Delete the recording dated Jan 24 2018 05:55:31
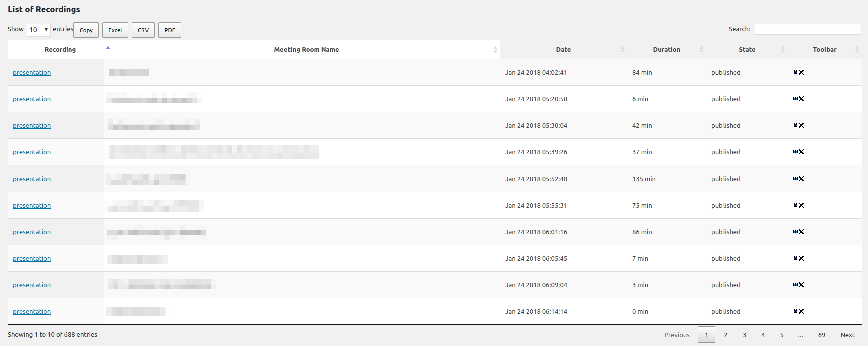This screenshot has width=868, height=346. point(801,205)
